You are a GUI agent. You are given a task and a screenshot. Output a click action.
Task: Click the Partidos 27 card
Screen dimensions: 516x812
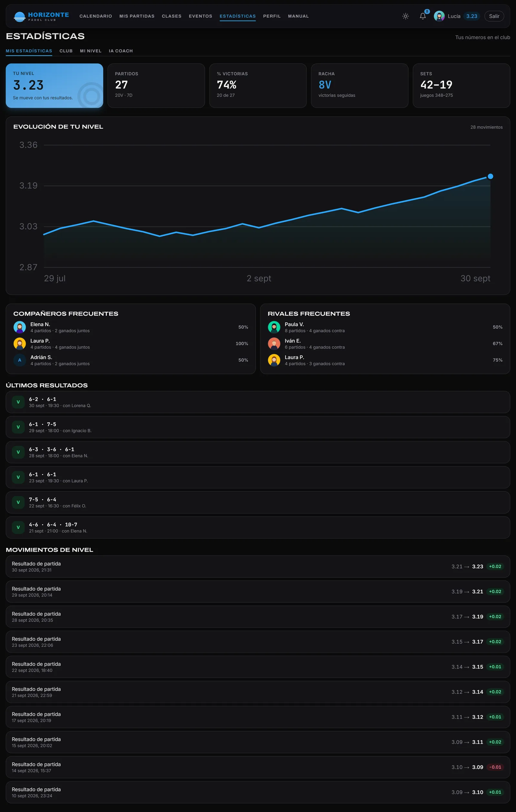tap(156, 86)
